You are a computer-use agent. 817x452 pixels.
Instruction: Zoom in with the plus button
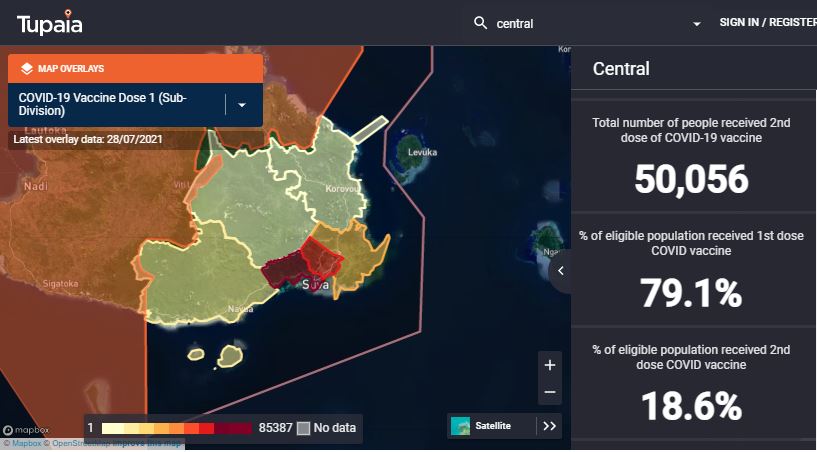pos(550,365)
